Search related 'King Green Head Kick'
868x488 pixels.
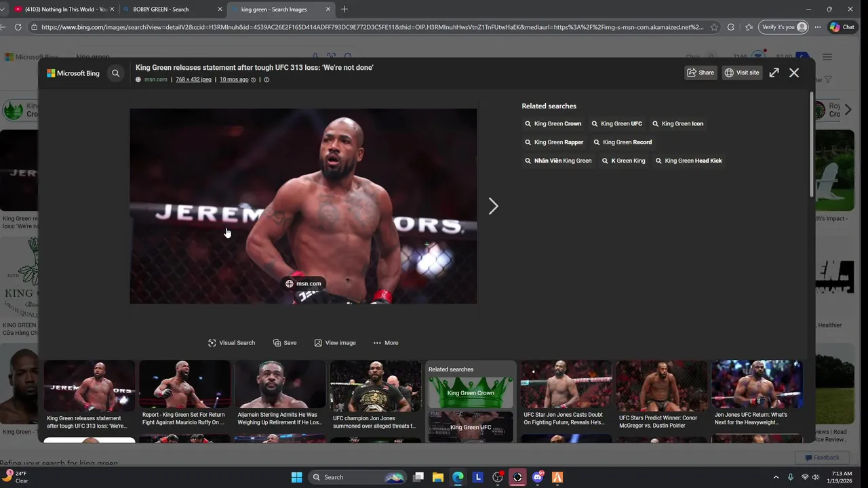point(688,161)
